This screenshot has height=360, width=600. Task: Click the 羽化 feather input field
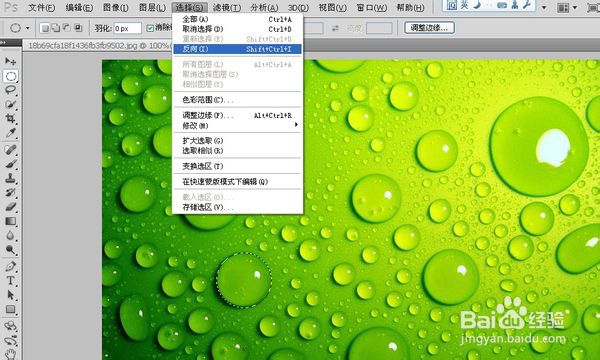click(x=127, y=28)
